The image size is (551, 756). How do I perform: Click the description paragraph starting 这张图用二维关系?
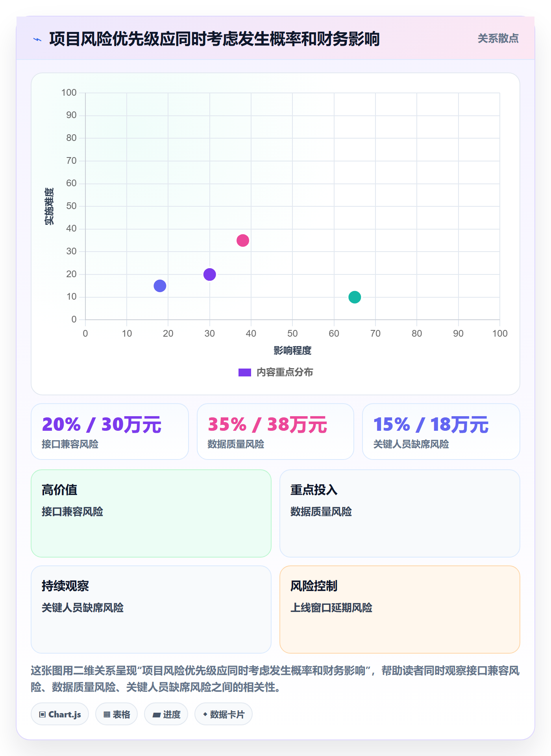(275, 679)
